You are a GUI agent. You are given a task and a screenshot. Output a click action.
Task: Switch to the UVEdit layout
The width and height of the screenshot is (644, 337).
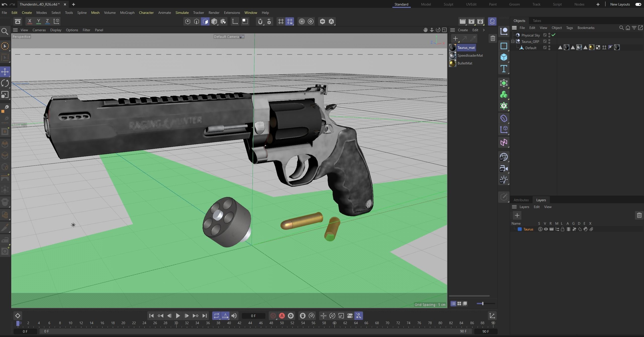point(471,4)
